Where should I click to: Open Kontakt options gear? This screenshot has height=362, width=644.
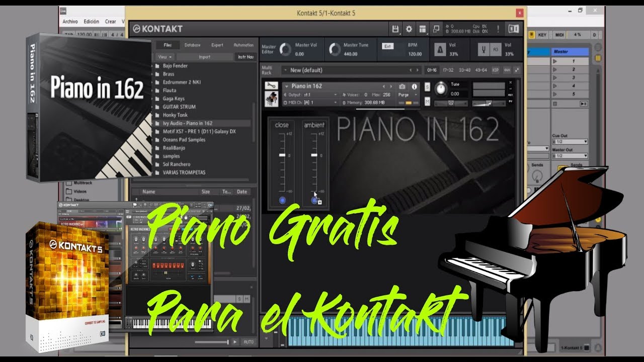point(409,29)
